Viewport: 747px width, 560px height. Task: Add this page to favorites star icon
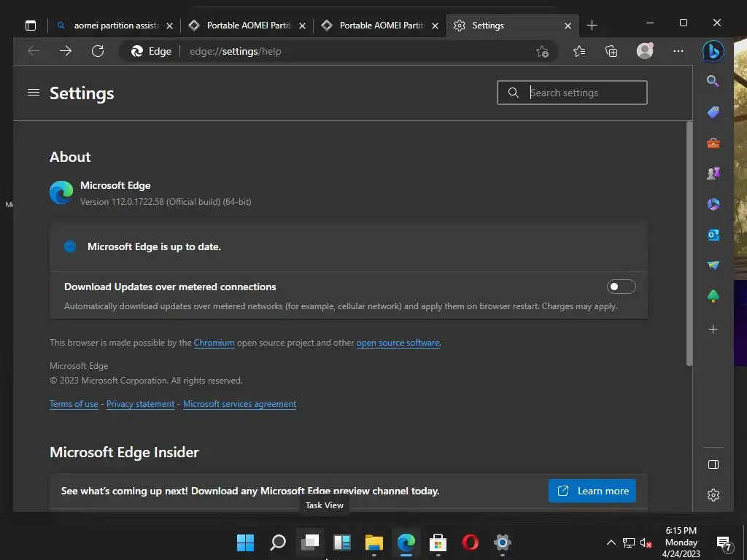tap(542, 52)
